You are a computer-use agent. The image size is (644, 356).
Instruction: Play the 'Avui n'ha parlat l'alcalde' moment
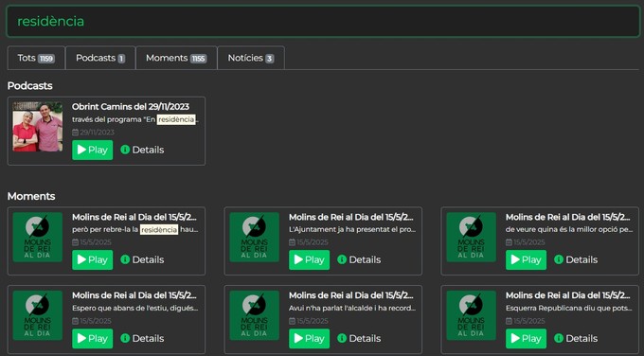pyautogui.click(x=310, y=338)
